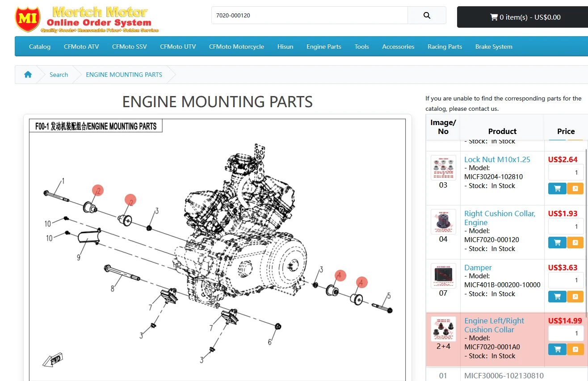The height and width of the screenshot is (381, 588).
Task: Click the quantity field for Lock Nut M10x1.25
Action: [566, 172]
